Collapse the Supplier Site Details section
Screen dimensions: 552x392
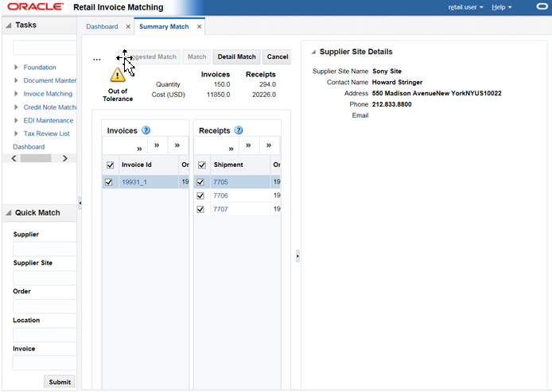coord(313,52)
